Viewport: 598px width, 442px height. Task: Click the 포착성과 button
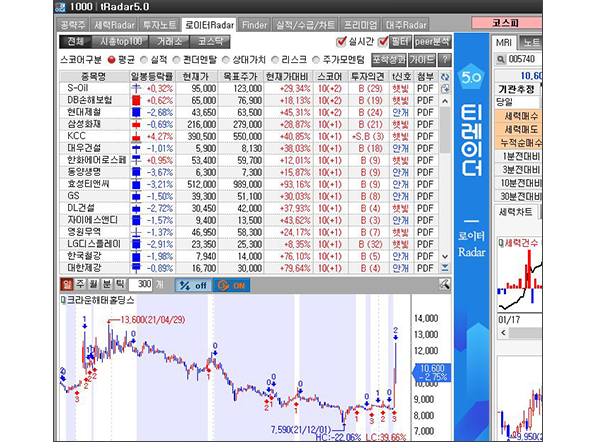pos(389,60)
